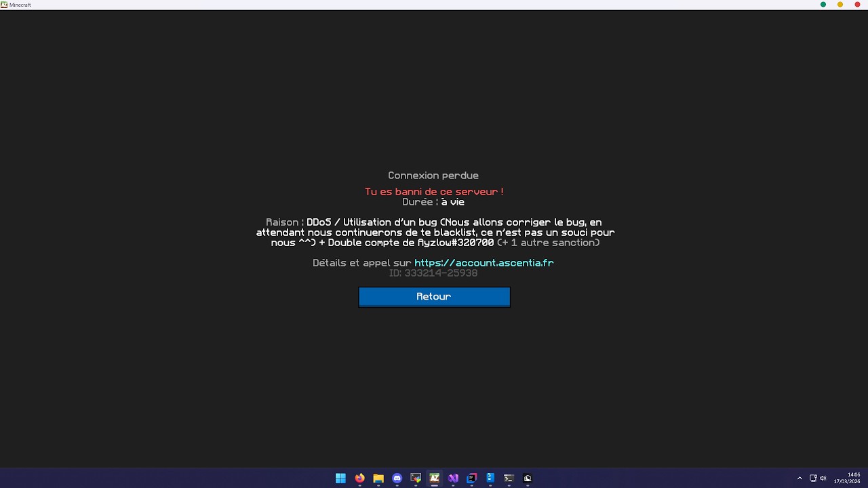The width and height of the screenshot is (868, 488).
Task: Click the 'Ayzlow#320700' account name
Action: [456, 243]
